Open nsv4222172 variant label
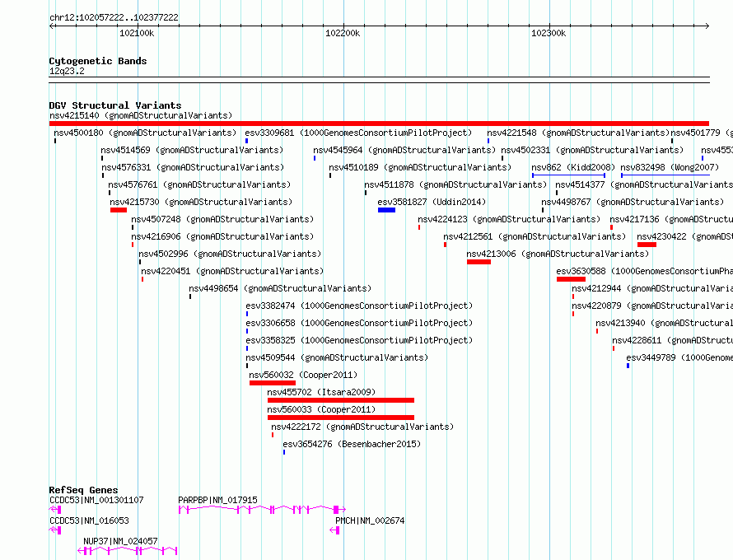The image size is (733, 560). click(x=362, y=427)
